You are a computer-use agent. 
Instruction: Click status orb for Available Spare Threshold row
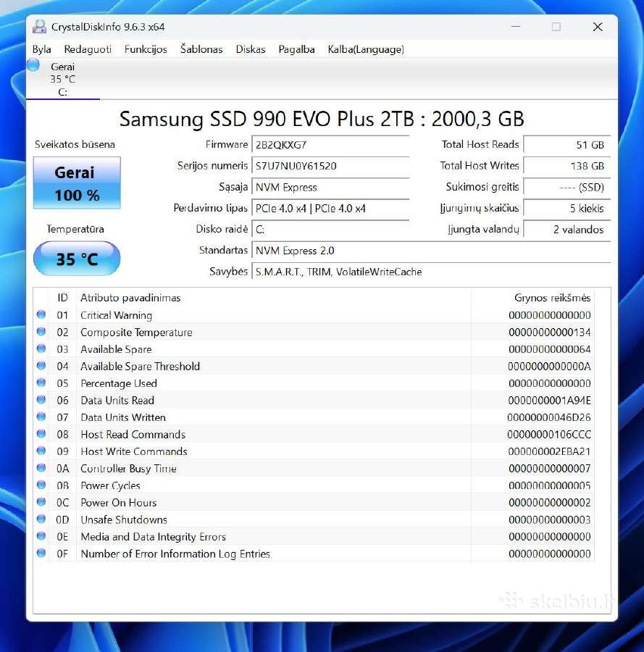tap(41, 366)
